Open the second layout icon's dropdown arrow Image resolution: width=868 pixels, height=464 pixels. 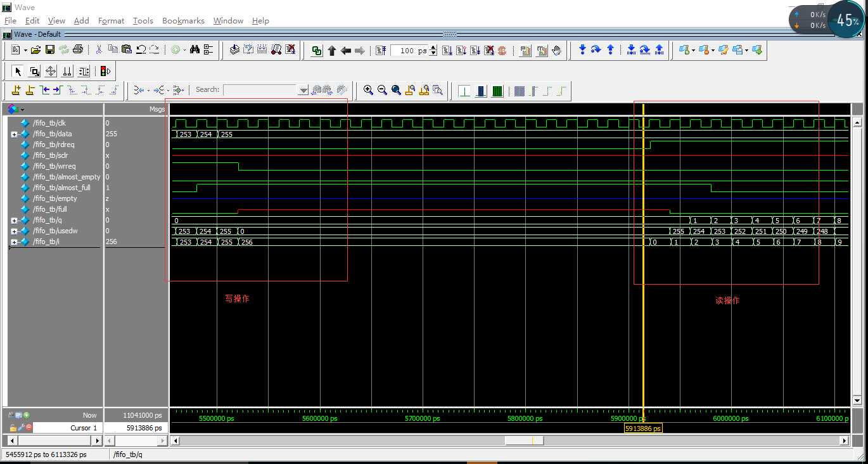click(712, 50)
